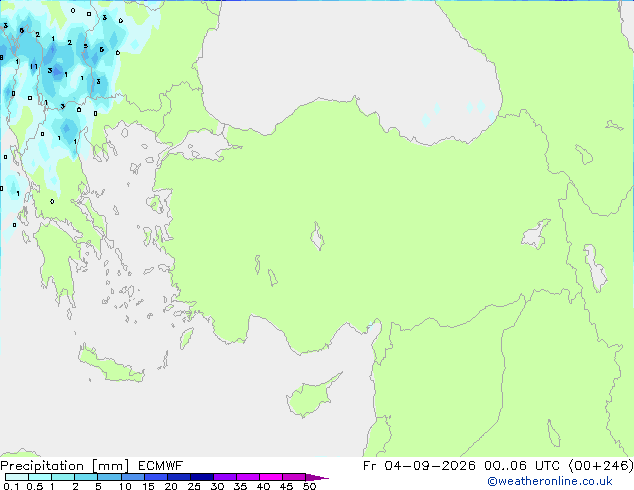Screen dimensions: 634x490
Task: Click the 0.1–0.5 mm palest legend swatch
Action: pos(17,477)
